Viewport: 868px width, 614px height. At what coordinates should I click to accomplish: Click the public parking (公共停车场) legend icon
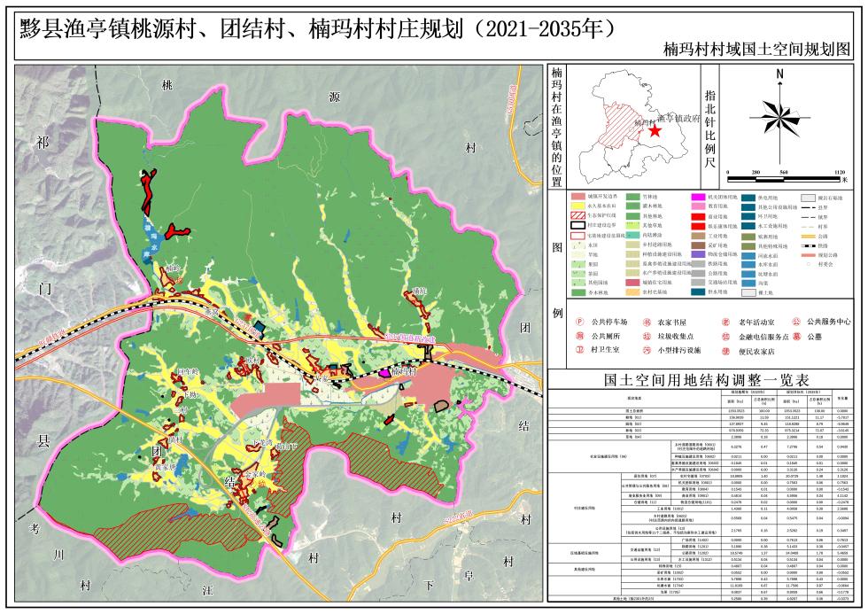(581, 323)
